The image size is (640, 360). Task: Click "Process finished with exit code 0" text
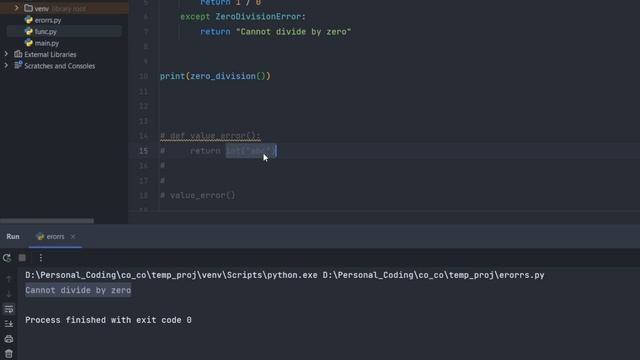pyautogui.click(x=108, y=320)
